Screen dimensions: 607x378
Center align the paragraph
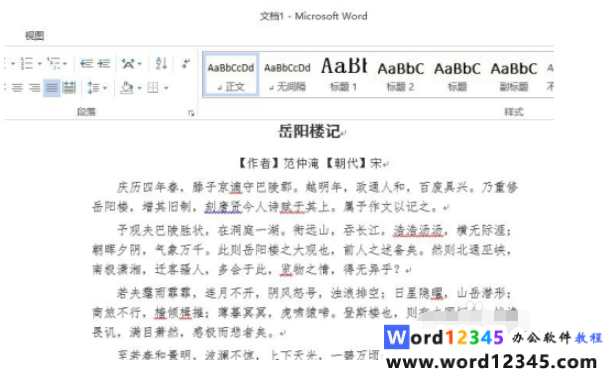click(x=17, y=88)
